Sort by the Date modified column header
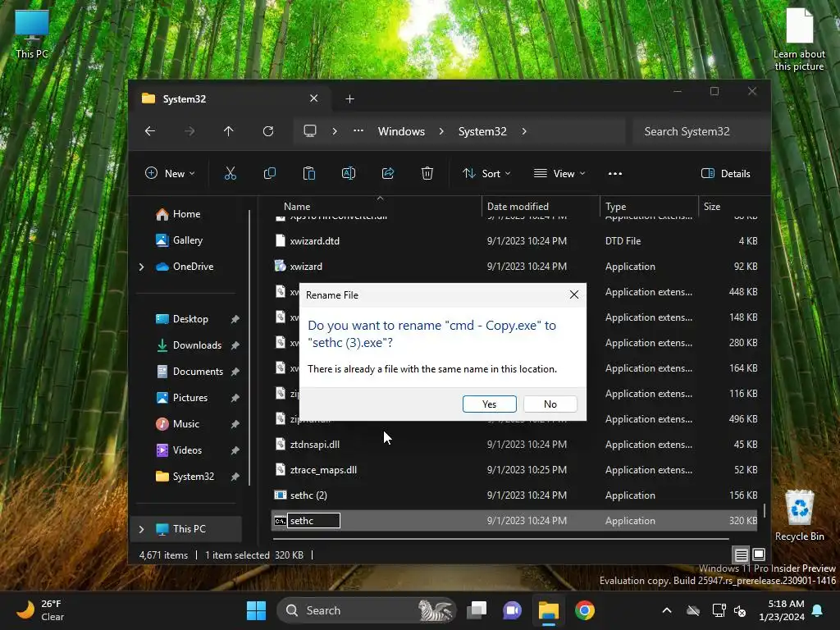This screenshot has height=630, width=840. tap(518, 206)
